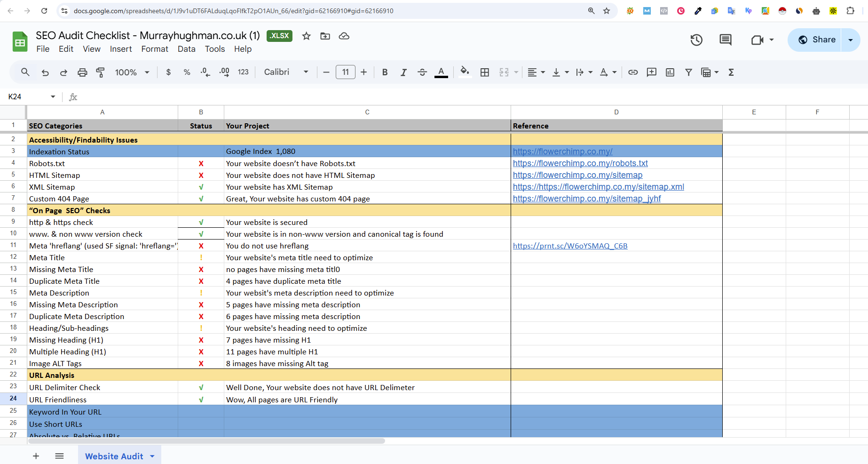Open the functions sigma menu
The height and width of the screenshot is (464, 868).
coord(731,72)
